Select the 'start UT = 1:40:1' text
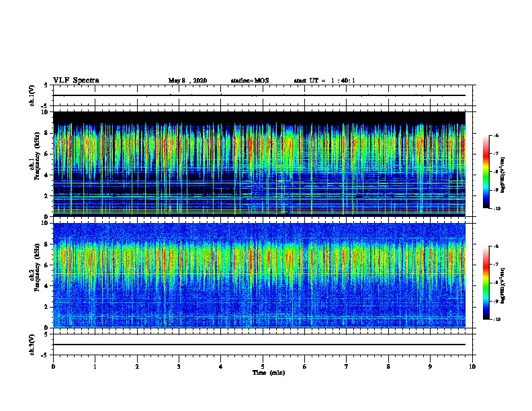Image resolution: width=532 pixels, height=411 pixels. [324, 81]
